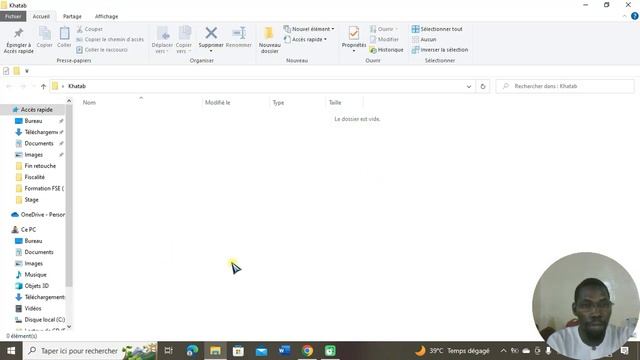
Task: Click navigation pane scroll down arrow
Action: click(69, 327)
